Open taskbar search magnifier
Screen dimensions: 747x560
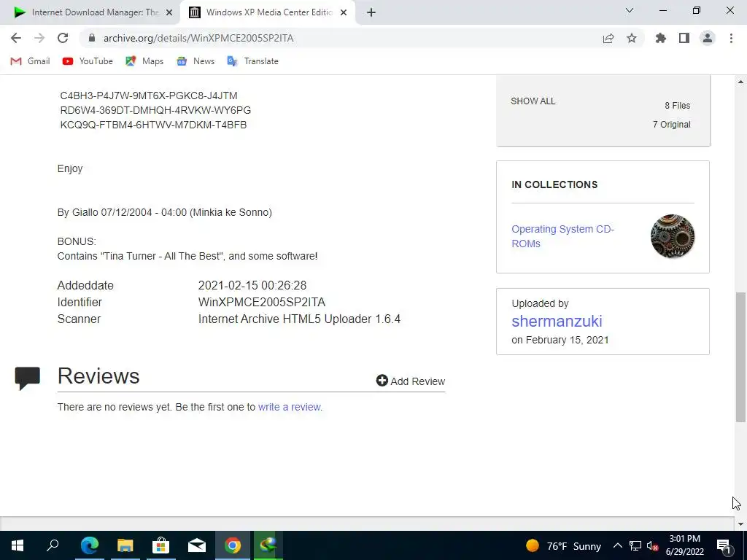click(x=53, y=545)
